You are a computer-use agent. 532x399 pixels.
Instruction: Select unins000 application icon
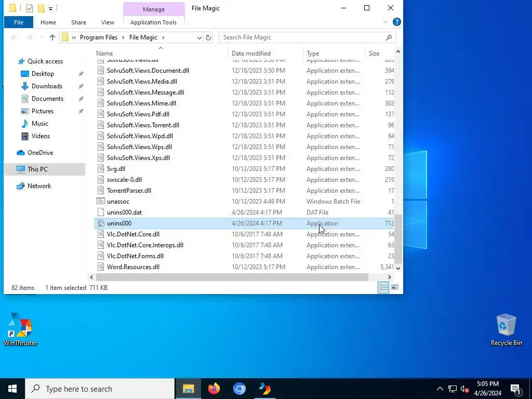(100, 223)
